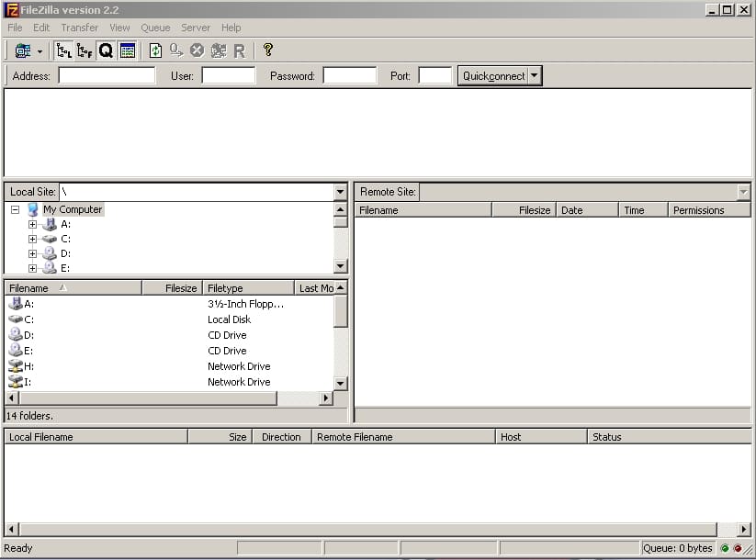
Task: Open the Transfer menu
Action: pos(79,28)
